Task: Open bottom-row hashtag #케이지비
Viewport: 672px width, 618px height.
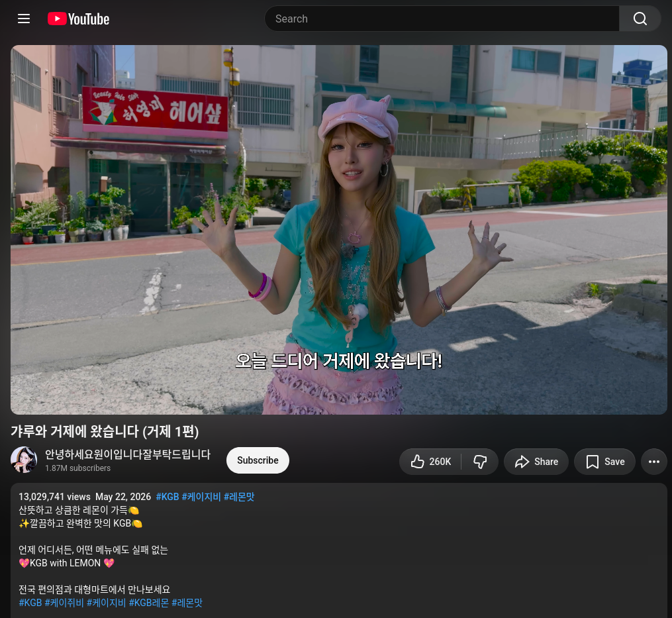Action: click(x=107, y=603)
